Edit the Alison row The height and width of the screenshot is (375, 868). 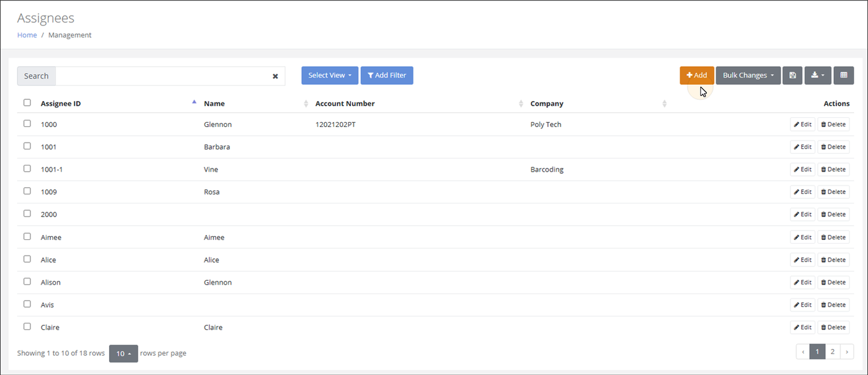coord(802,282)
